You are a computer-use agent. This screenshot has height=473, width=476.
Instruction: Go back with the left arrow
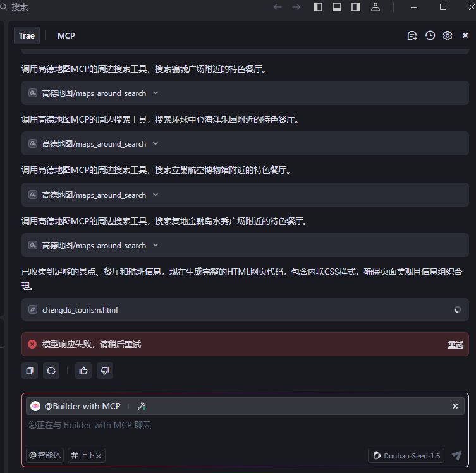coord(277,7)
